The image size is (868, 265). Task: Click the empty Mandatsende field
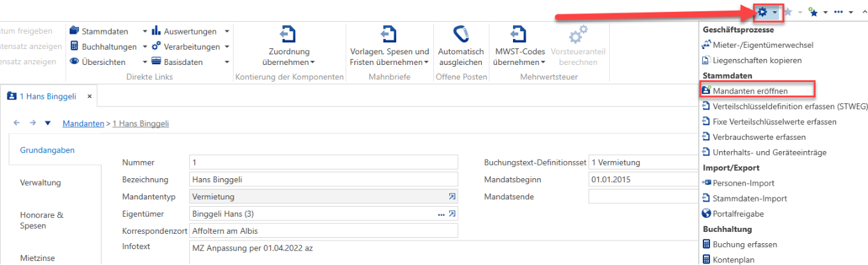point(644,197)
